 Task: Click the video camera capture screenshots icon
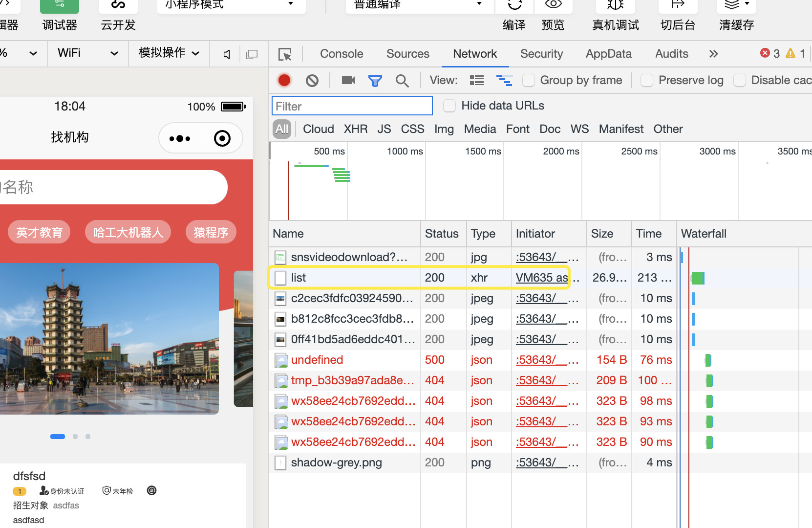(348, 80)
